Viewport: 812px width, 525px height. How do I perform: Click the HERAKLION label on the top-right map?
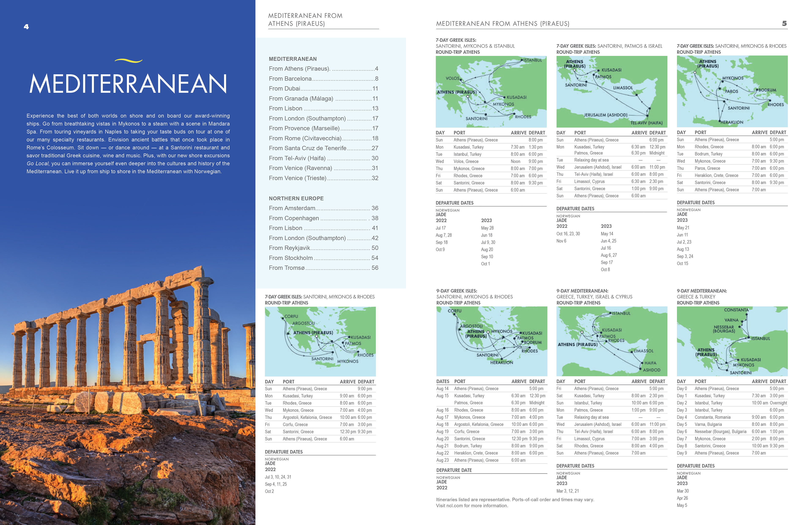pos(732,122)
